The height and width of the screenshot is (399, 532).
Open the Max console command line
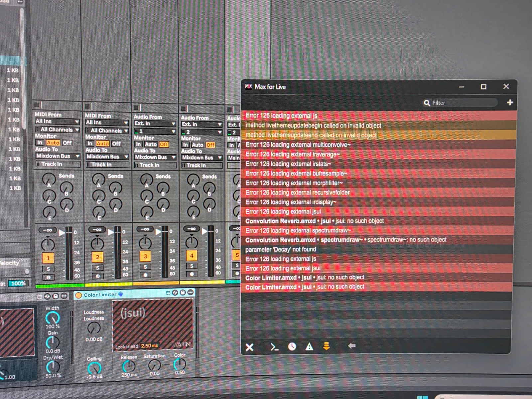click(274, 347)
